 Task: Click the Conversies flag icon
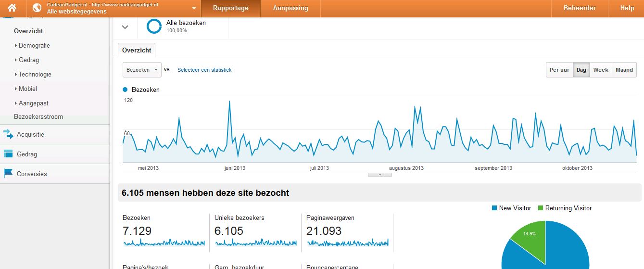click(8, 173)
